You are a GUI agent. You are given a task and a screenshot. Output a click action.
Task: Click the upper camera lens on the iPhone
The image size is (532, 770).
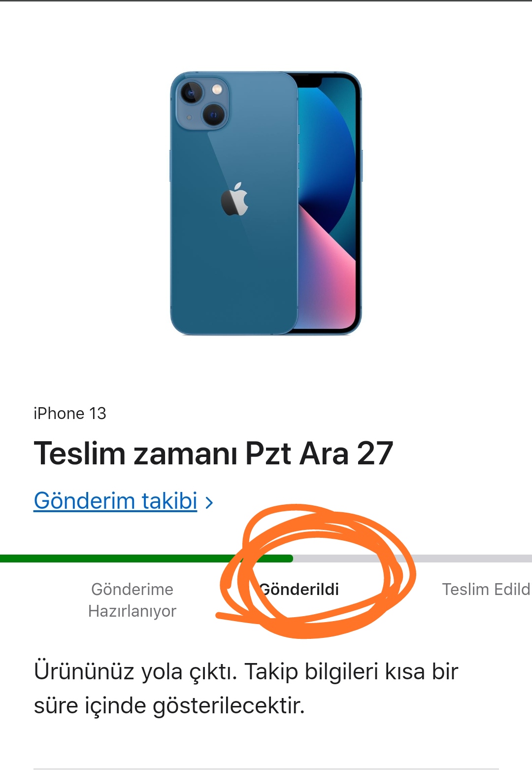click(x=191, y=92)
